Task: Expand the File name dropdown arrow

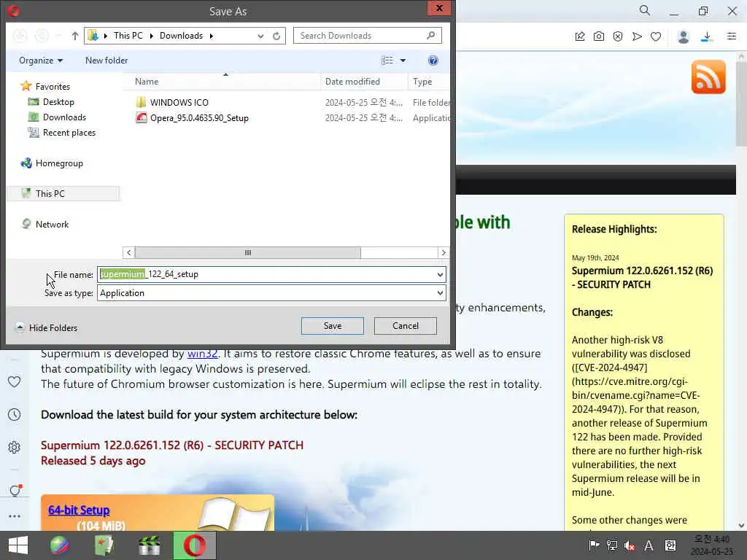Action: pos(440,274)
